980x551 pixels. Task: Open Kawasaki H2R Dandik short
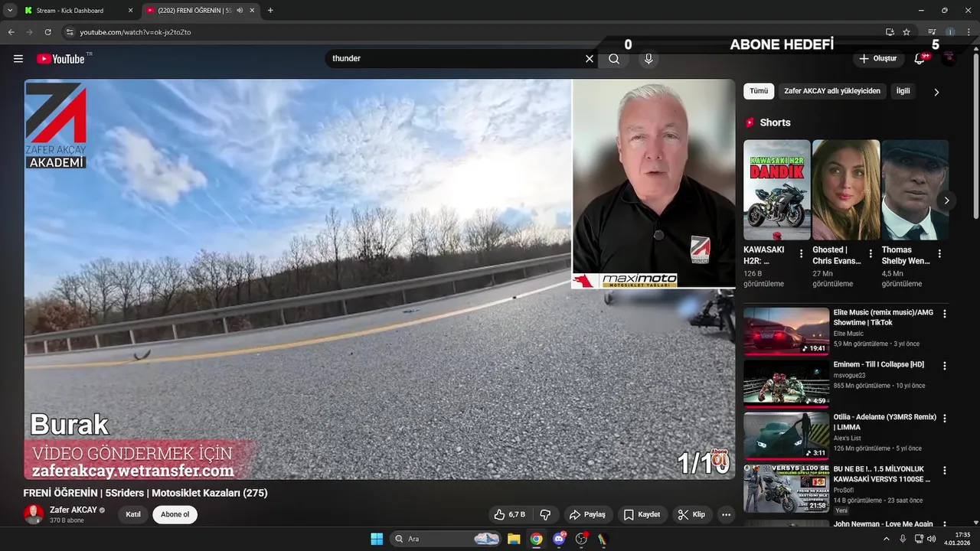pyautogui.click(x=777, y=190)
